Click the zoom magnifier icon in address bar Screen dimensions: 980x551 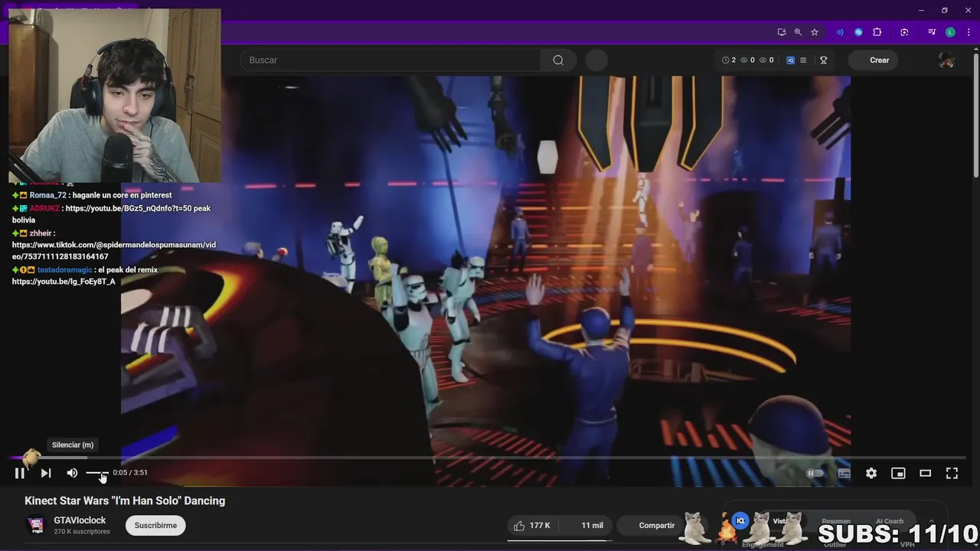click(x=798, y=32)
